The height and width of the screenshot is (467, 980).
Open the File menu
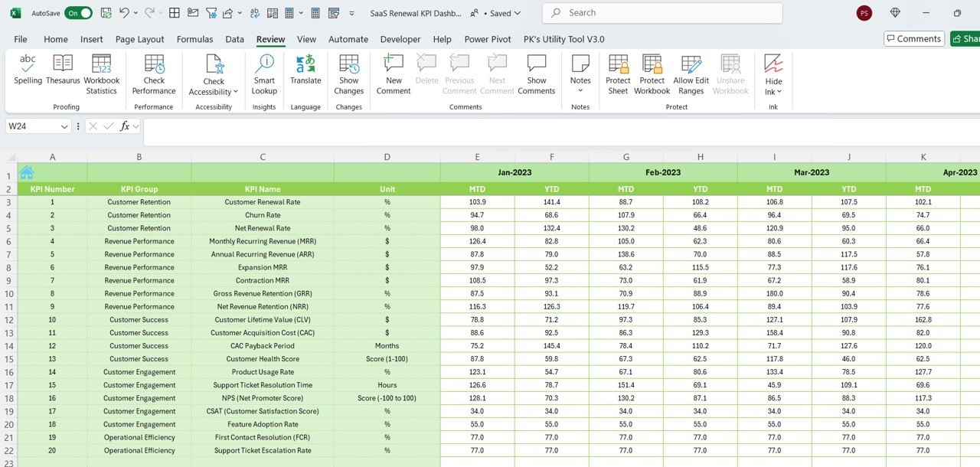pyautogui.click(x=21, y=39)
